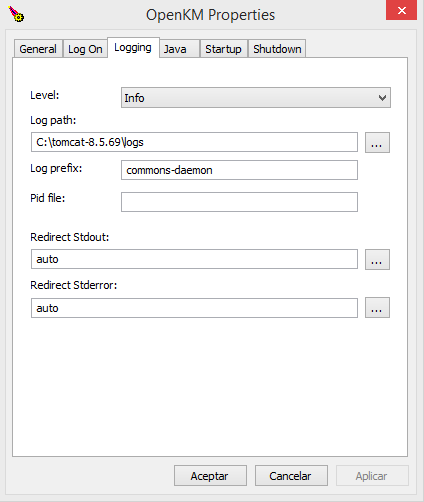Open the Level dropdown showing Info
Image resolution: width=424 pixels, height=502 pixels.
click(x=256, y=98)
